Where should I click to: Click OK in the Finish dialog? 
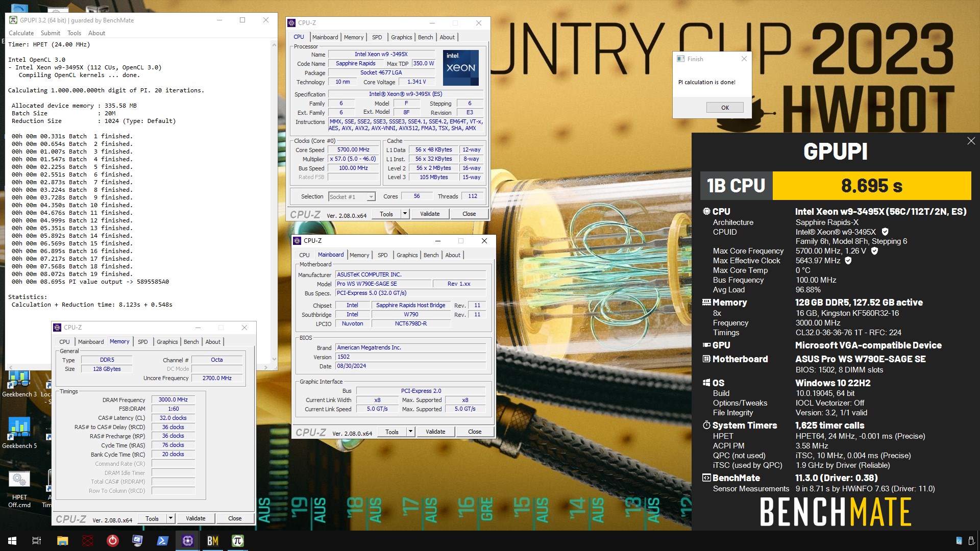[x=725, y=108]
